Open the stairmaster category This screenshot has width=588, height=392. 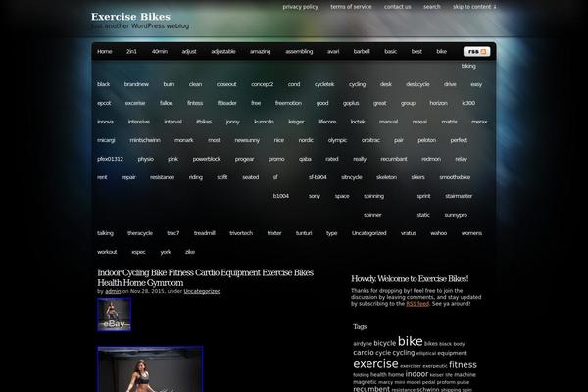pos(459,196)
